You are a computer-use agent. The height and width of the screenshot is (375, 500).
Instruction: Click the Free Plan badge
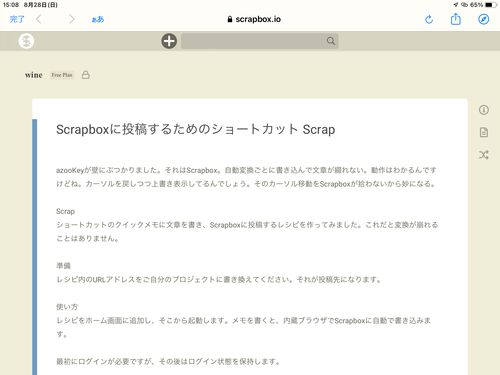coord(62,75)
